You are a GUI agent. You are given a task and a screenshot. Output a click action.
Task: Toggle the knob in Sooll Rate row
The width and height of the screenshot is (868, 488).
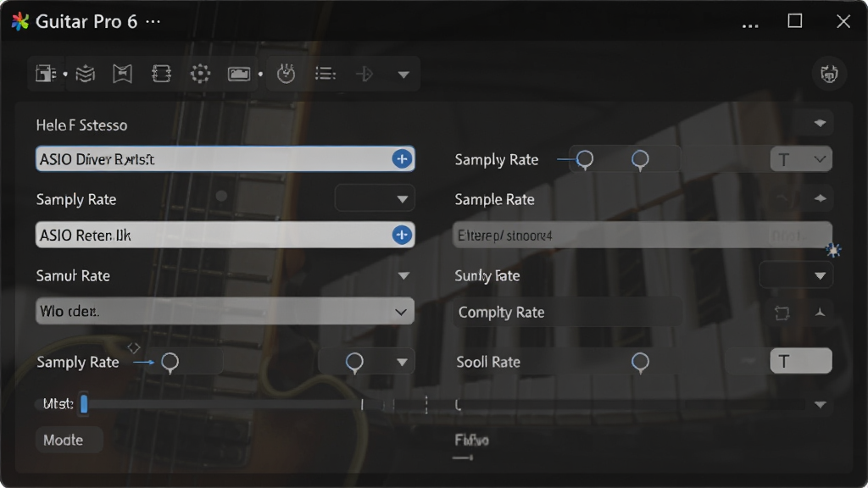pyautogui.click(x=640, y=363)
